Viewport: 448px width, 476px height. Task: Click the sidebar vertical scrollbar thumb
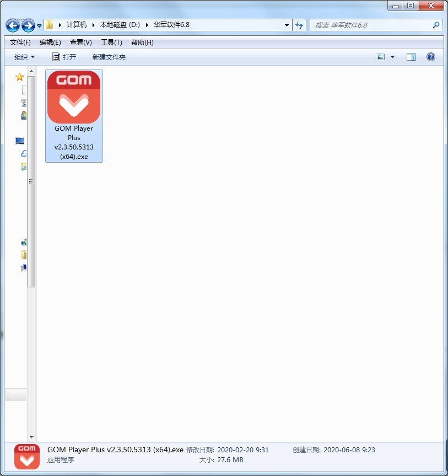point(31,181)
